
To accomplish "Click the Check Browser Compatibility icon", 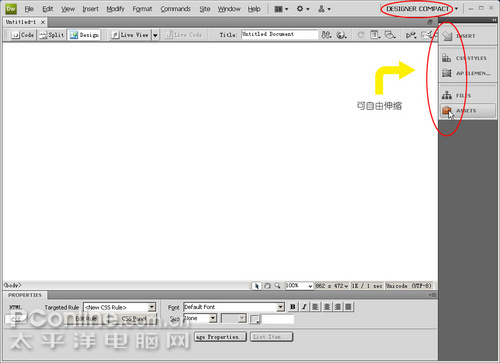I will click(426, 35).
